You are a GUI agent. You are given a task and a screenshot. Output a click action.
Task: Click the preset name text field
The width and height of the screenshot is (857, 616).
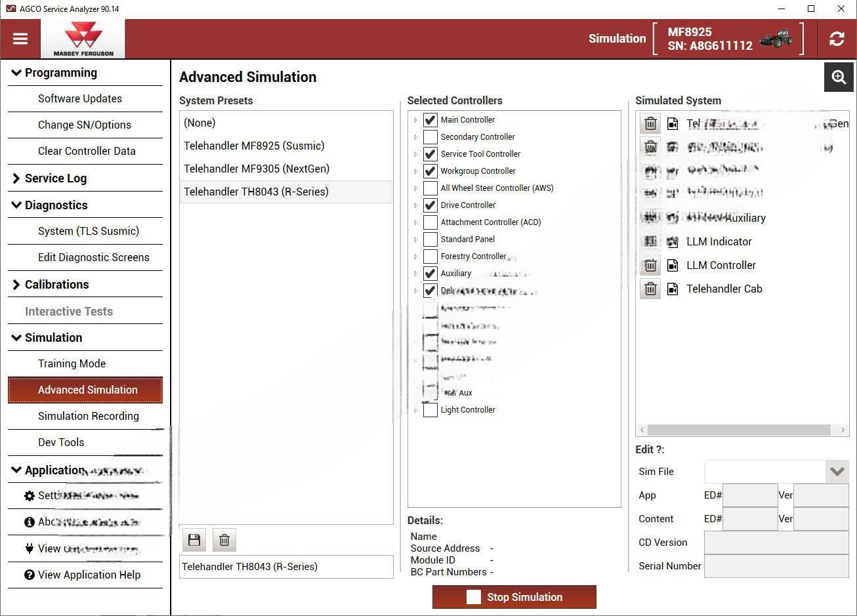tap(286, 567)
